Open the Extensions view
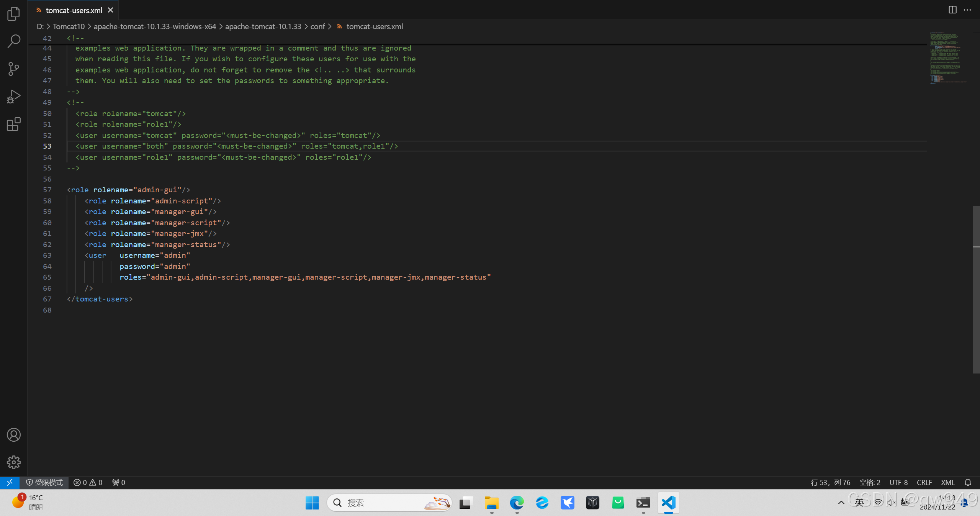 (x=13, y=124)
